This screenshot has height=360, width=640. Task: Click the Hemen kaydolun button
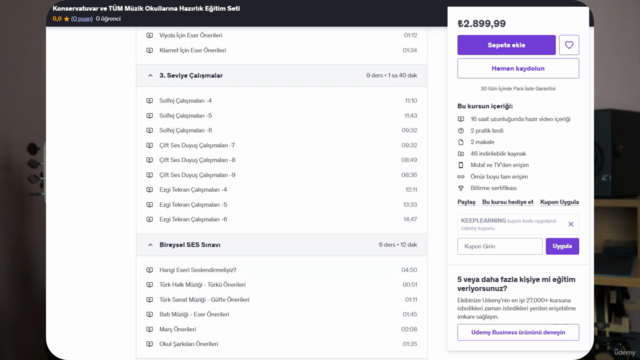click(518, 68)
